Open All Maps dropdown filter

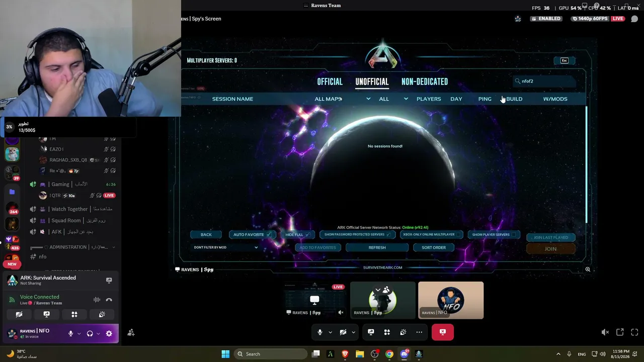coord(343,99)
